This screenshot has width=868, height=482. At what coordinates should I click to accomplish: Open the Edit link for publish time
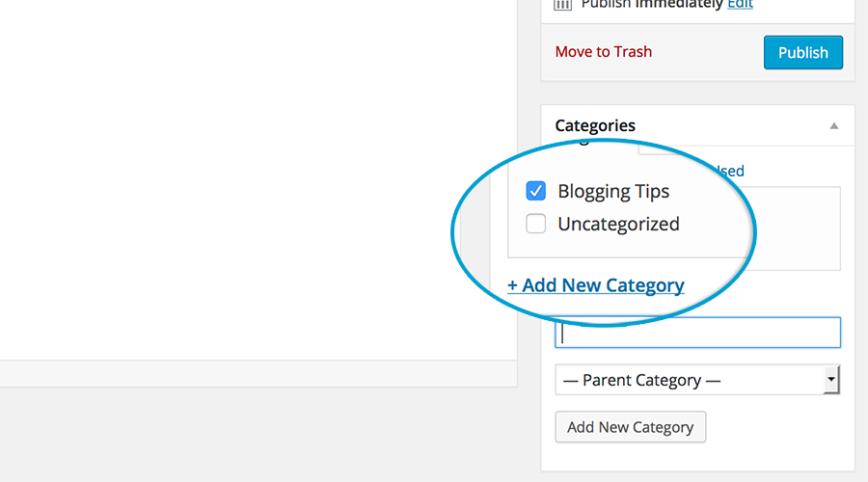tap(740, 5)
